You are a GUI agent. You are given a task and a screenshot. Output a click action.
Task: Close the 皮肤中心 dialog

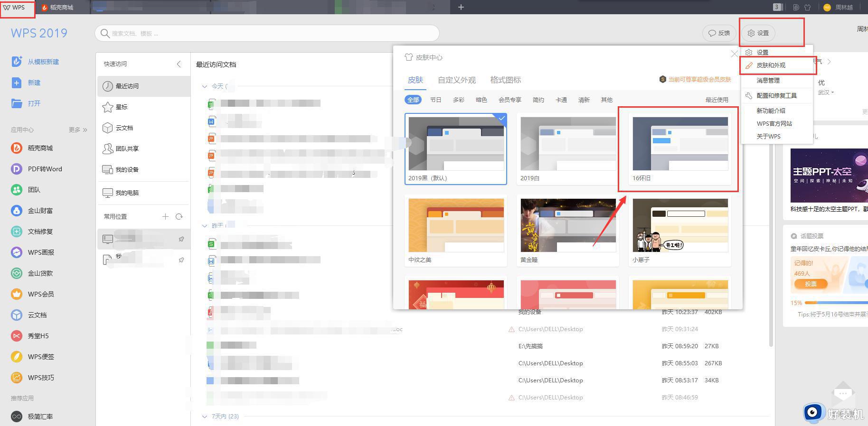tap(734, 54)
